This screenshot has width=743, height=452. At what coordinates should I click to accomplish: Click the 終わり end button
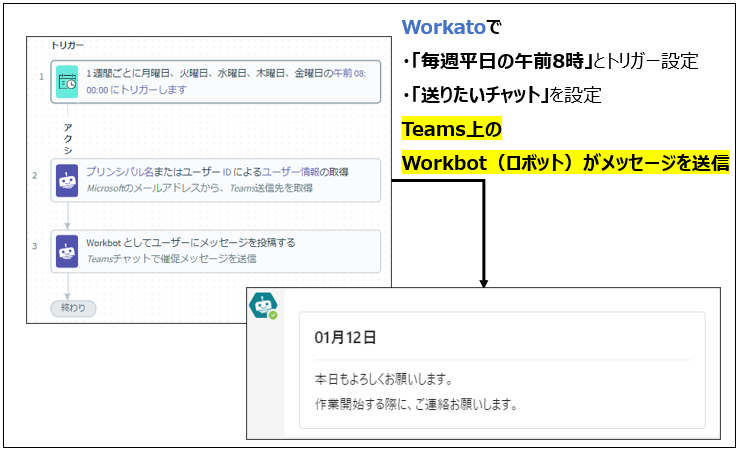73,308
